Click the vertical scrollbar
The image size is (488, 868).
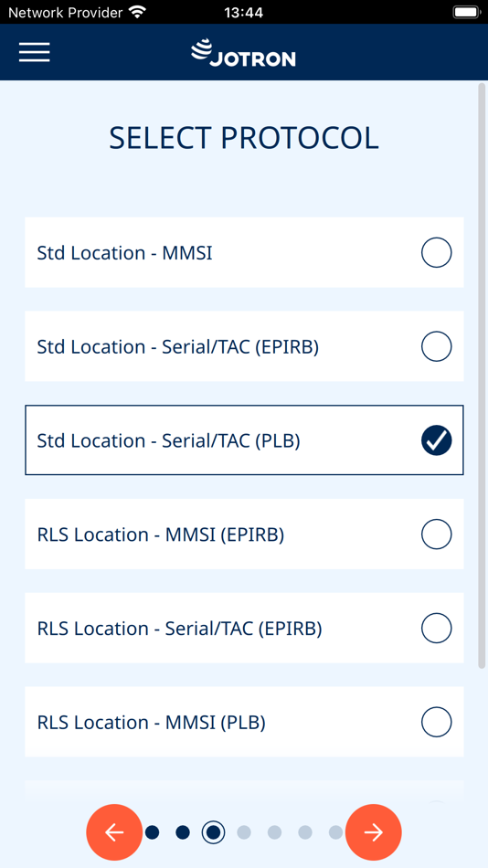point(481,376)
